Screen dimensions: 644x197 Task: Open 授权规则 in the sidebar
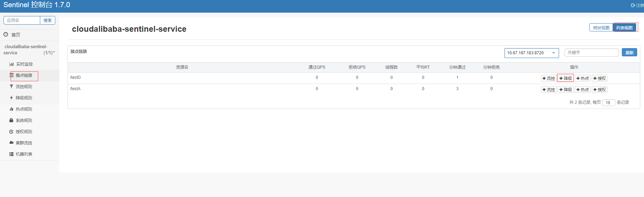(24, 132)
